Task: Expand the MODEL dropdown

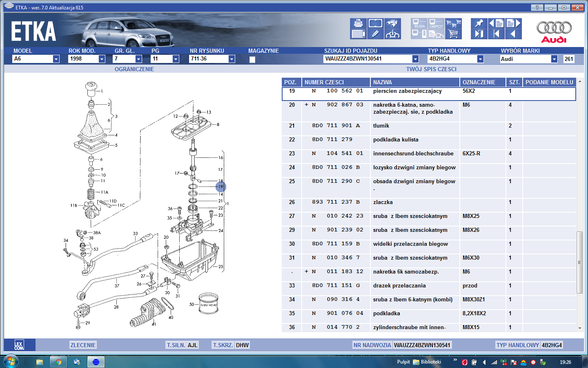Action: pyautogui.click(x=56, y=59)
